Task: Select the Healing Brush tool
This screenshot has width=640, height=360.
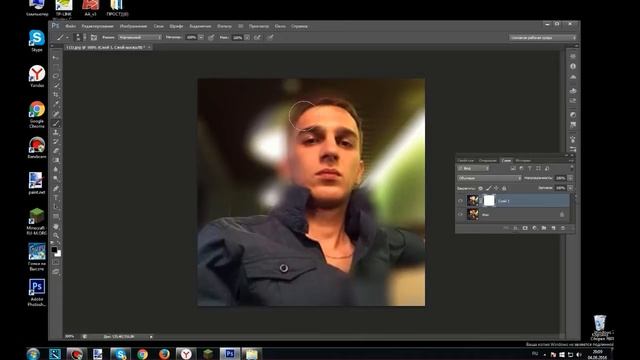Action: tap(56, 114)
